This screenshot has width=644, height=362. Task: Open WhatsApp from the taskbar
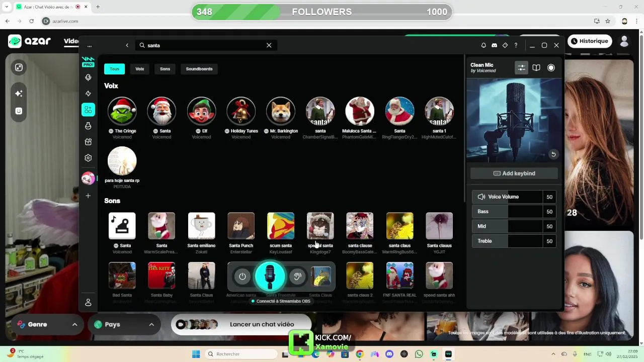(419, 354)
